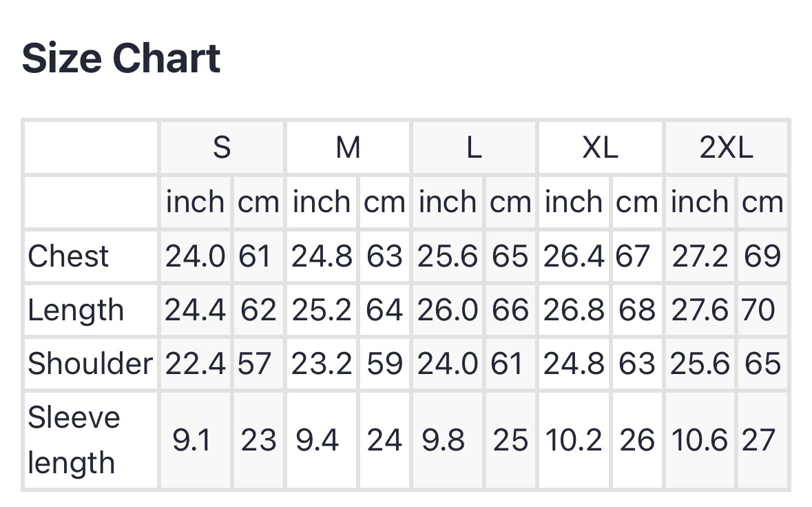The height and width of the screenshot is (507, 812).
Task: Select the M shoulder value 59 cm
Action: tap(384, 364)
